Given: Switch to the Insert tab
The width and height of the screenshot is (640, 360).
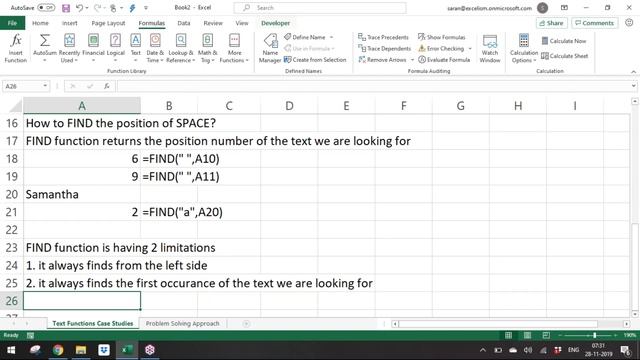Looking at the screenshot, I should click(x=69, y=23).
